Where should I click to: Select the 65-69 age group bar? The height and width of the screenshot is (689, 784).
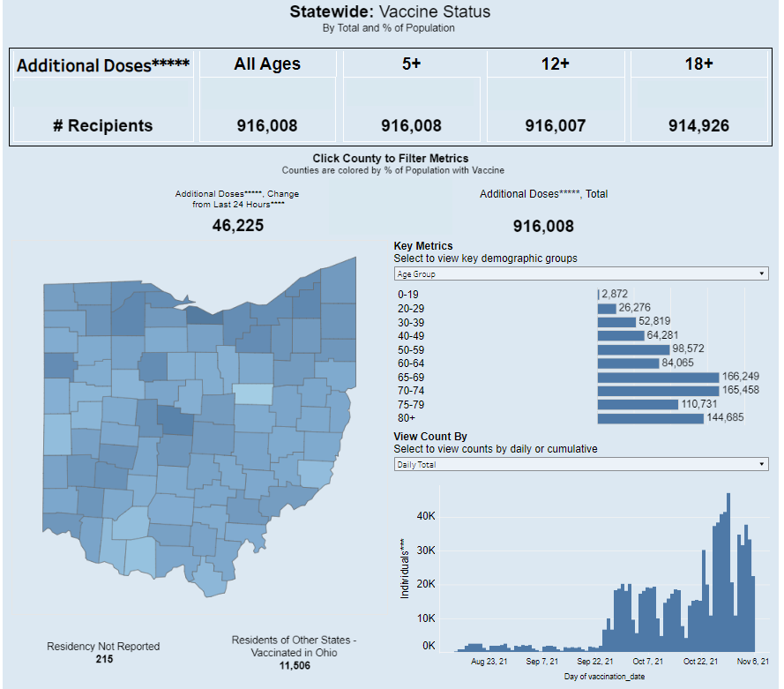(x=658, y=377)
